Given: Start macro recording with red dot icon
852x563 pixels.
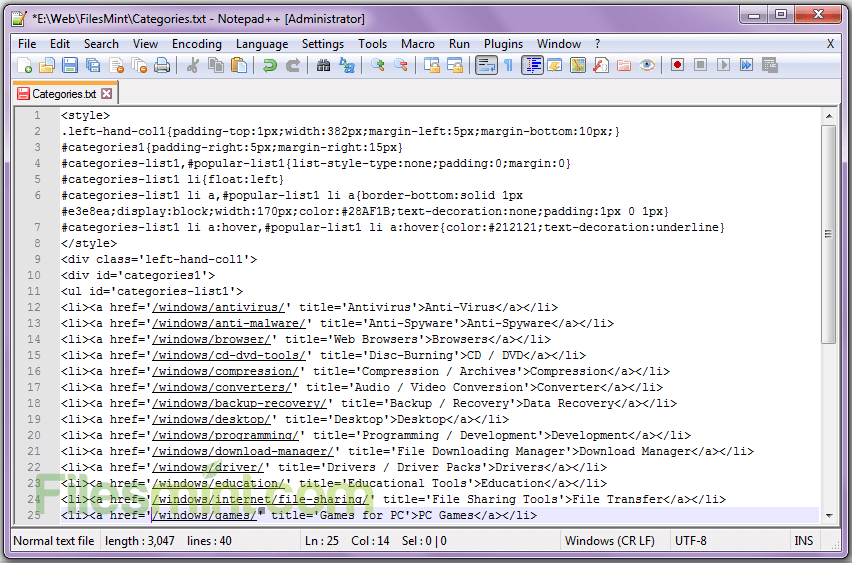Looking at the screenshot, I should 677,65.
